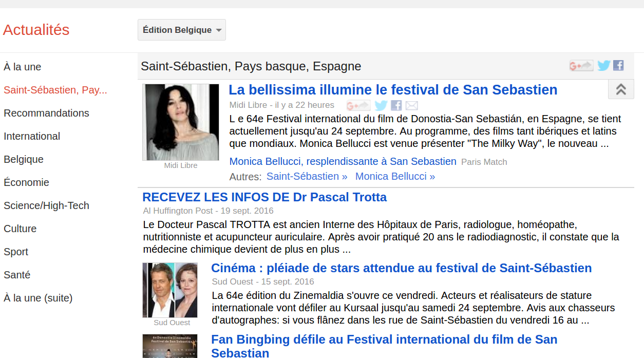The height and width of the screenshot is (358, 644).
Task: Click Monica Bellucci photo thumbnail
Action: [x=181, y=122]
